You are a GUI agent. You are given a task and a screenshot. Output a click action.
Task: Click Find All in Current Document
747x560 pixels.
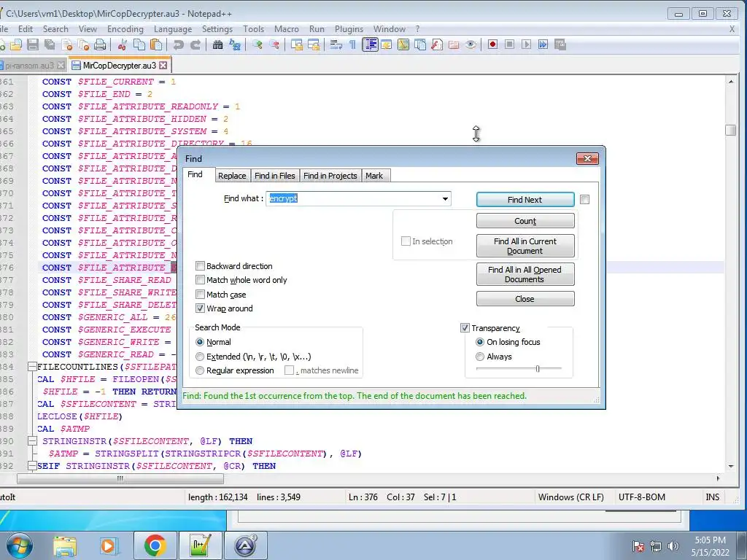[525, 246]
